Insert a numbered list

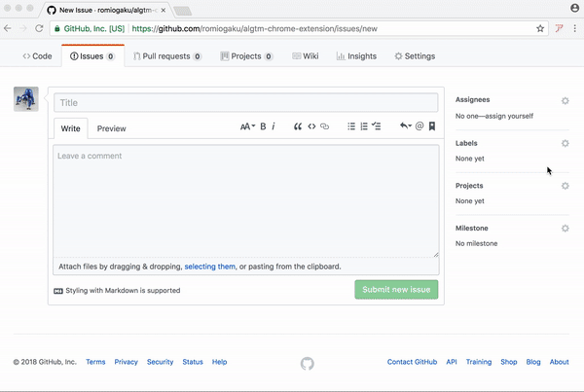tap(364, 126)
